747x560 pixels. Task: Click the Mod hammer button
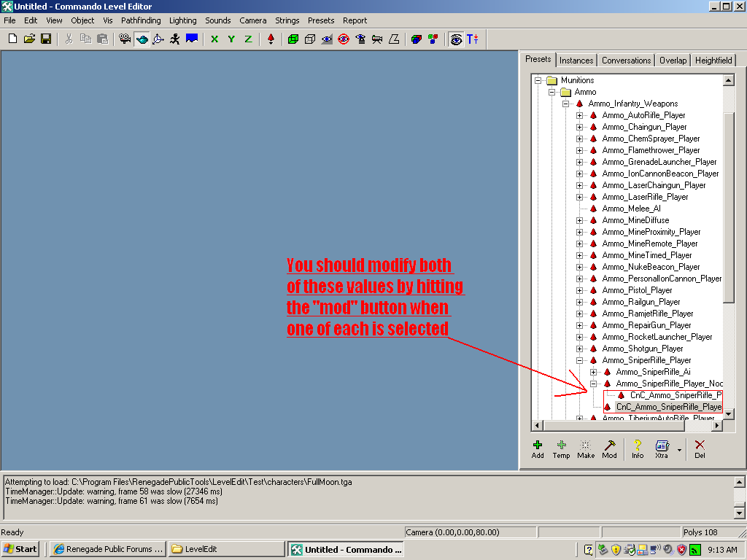609,448
